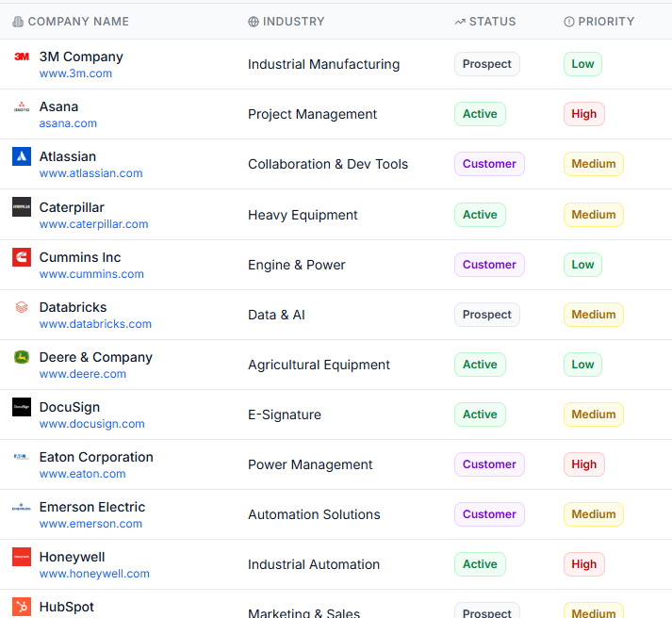Click Deere & Company's Low priority badge
672x618 pixels.
click(x=582, y=365)
